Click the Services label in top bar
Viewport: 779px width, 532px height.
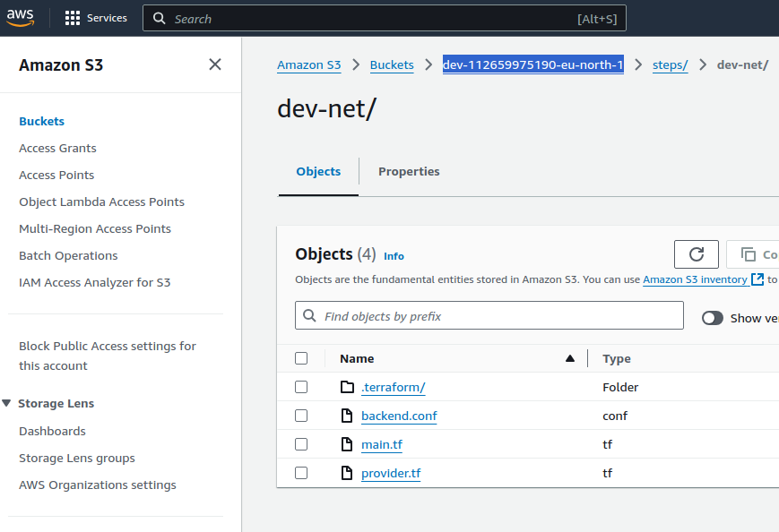pos(107,18)
